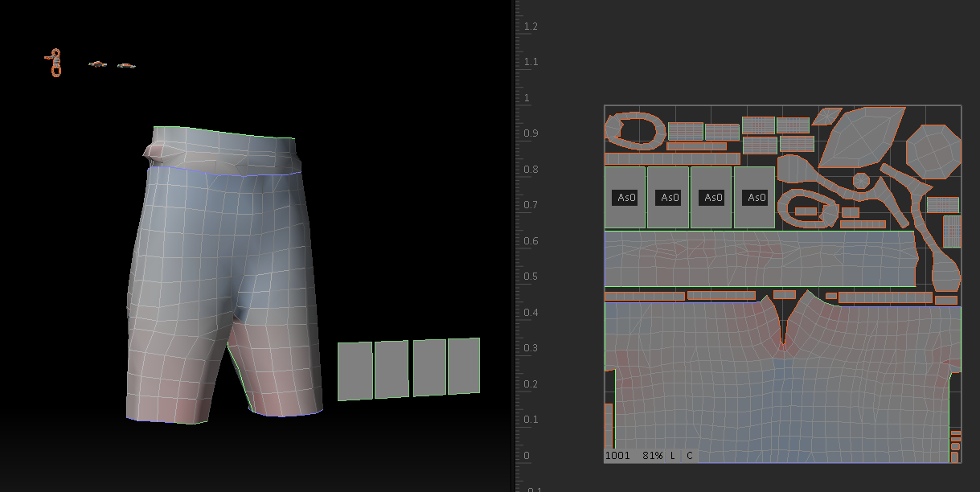Viewport: 980px width, 492px height.
Task: Click the 0.5 mark on vertical ruler
Action: [527, 277]
